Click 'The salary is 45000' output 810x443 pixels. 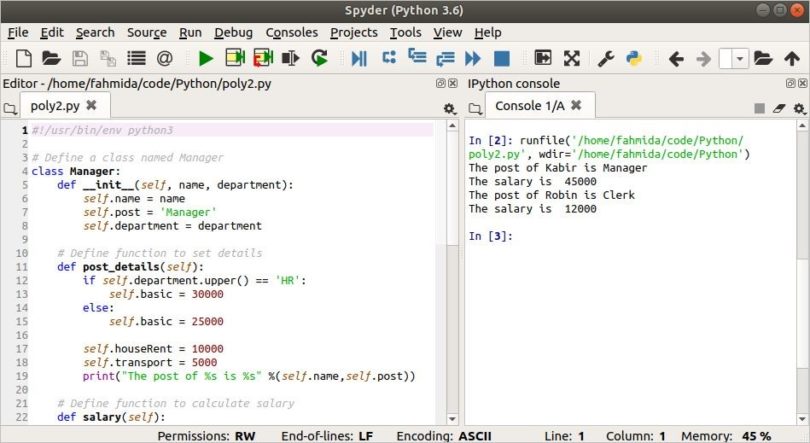click(x=533, y=181)
